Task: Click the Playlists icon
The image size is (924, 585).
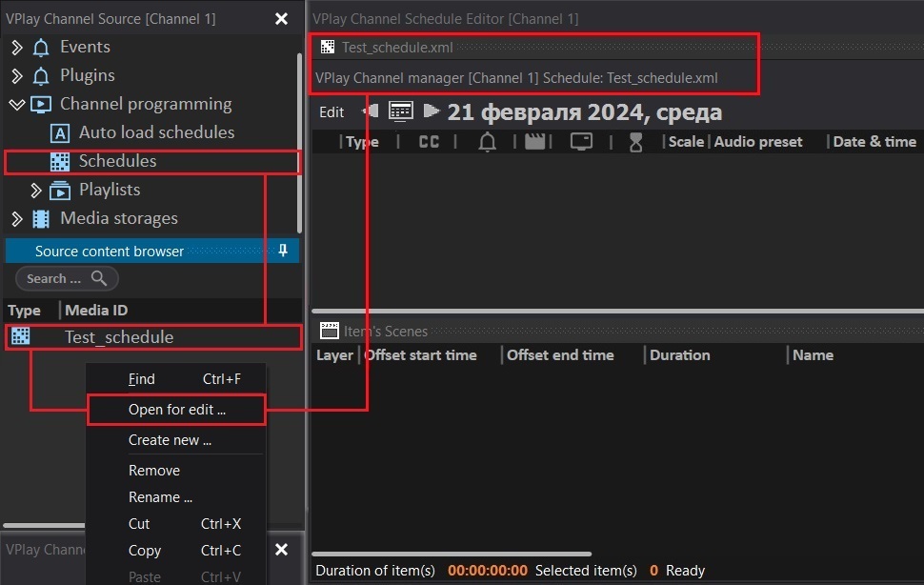Action: click(x=59, y=191)
